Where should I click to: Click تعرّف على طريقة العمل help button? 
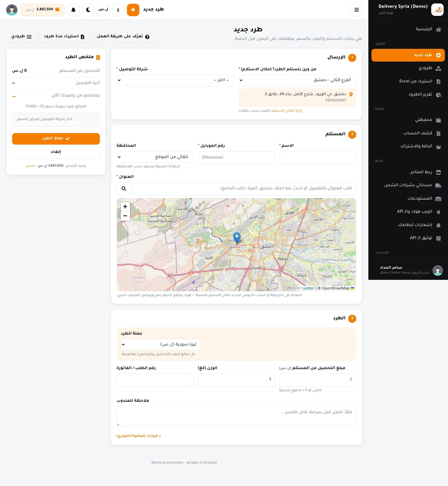(123, 37)
